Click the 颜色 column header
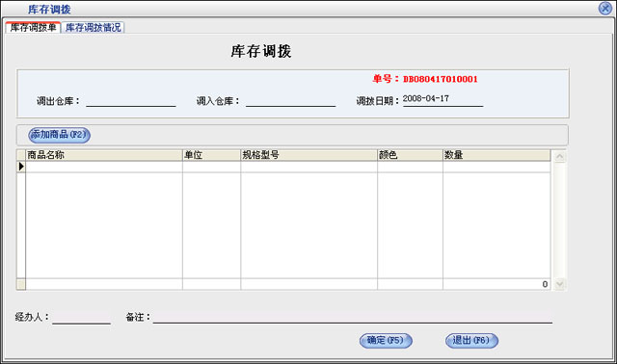The height and width of the screenshot is (364, 617). (410, 155)
